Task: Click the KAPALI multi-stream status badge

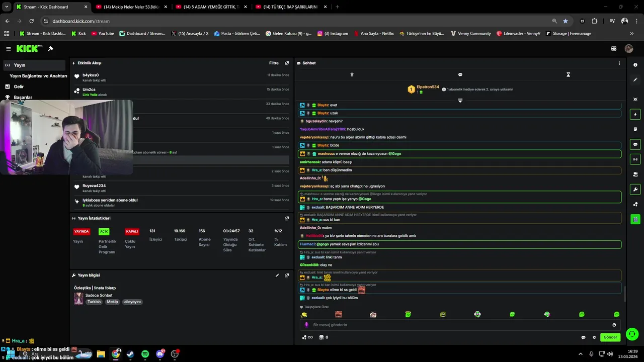Action: point(132,232)
